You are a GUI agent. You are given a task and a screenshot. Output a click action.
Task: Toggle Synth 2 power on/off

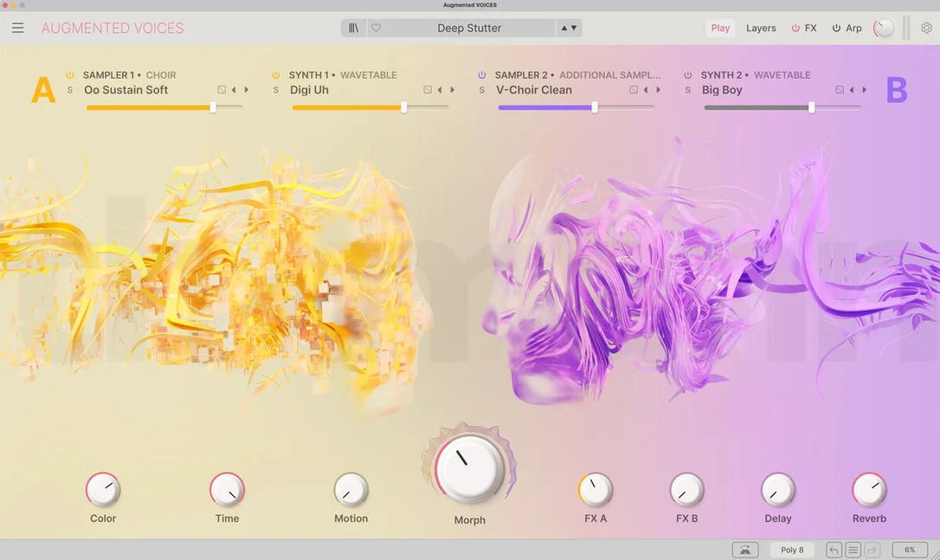point(687,75)
